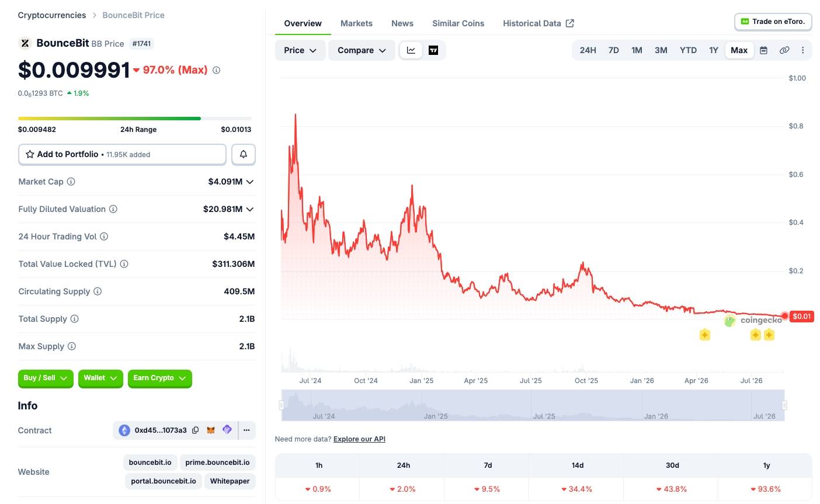
Task: Open the Whitepaper link
Action: click(x=230, y=481)
